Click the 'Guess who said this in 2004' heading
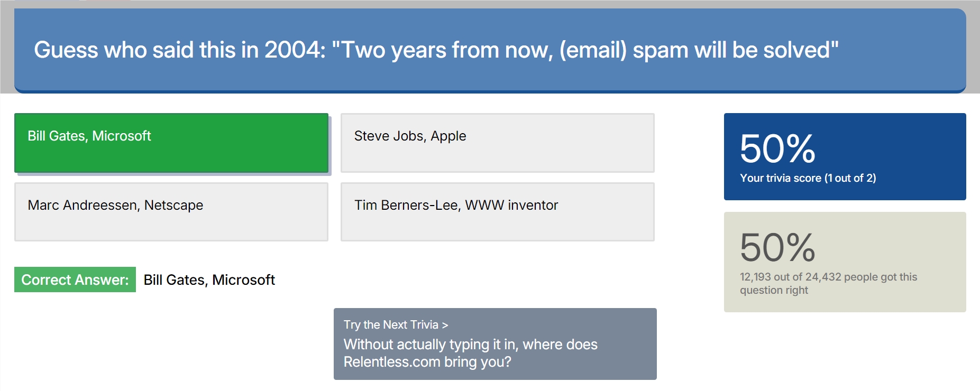The image size is (980, 391). click(x=180, y=50)
